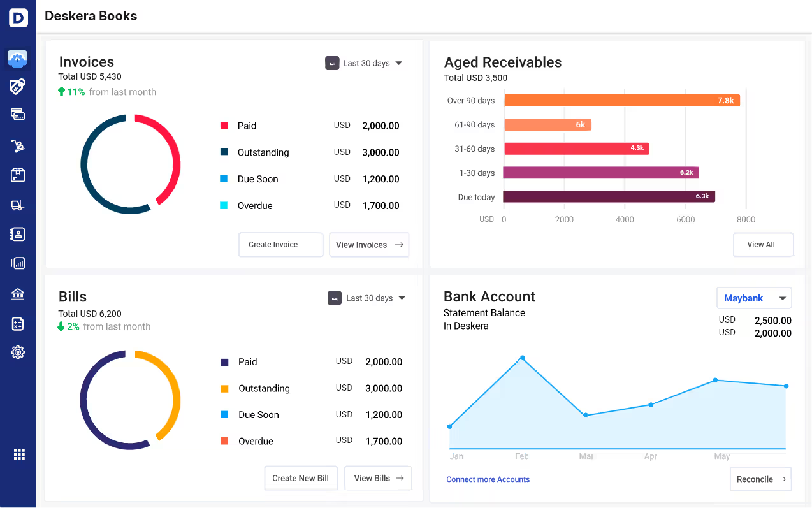812x508 pixels.
Task: Select the warehouse forklift sidebar icon
Action: pos(18,203)
